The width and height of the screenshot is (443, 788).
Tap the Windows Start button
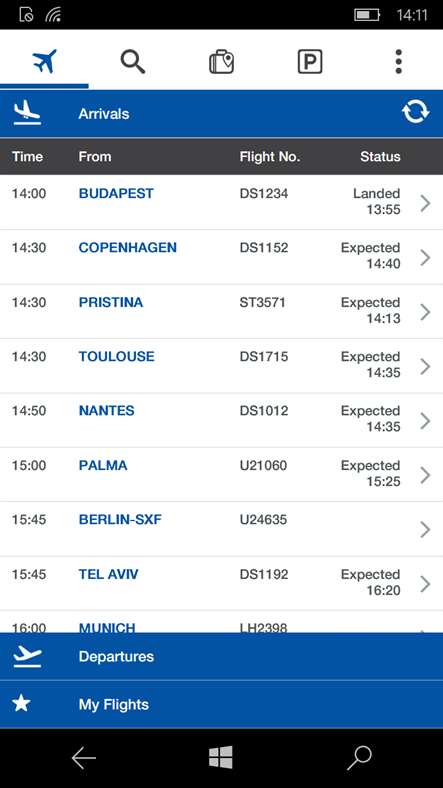click(x=220, y=757)
